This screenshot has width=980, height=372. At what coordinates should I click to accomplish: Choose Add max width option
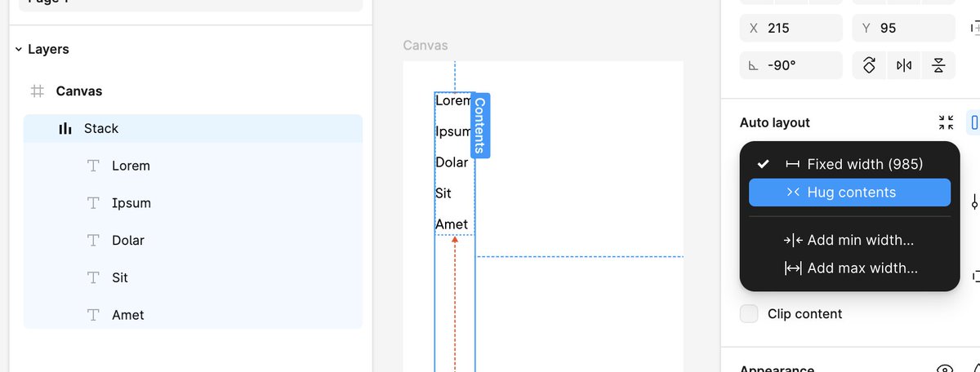[x=849, y=268]
